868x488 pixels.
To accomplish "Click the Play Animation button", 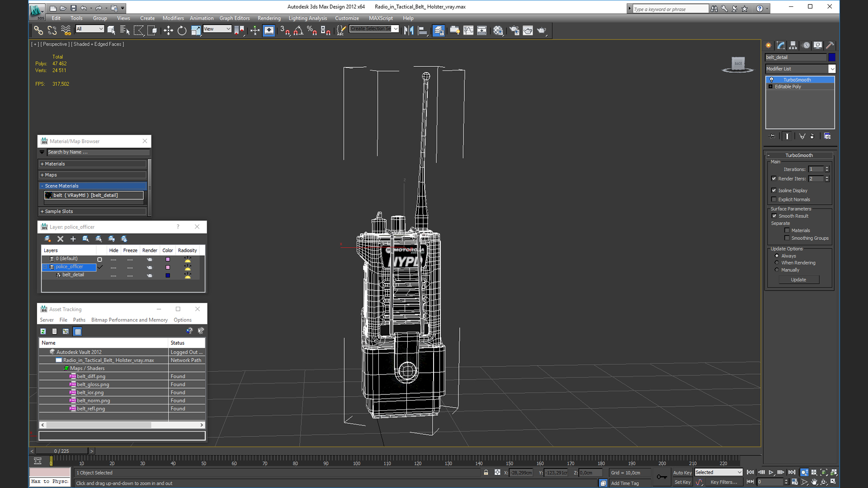I will click(x=771, y=472).
